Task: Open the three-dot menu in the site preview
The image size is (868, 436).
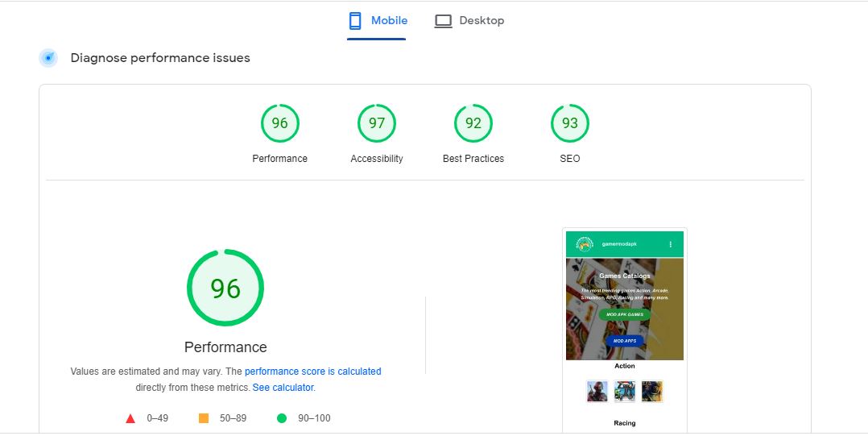Action: tap(671, 244)
